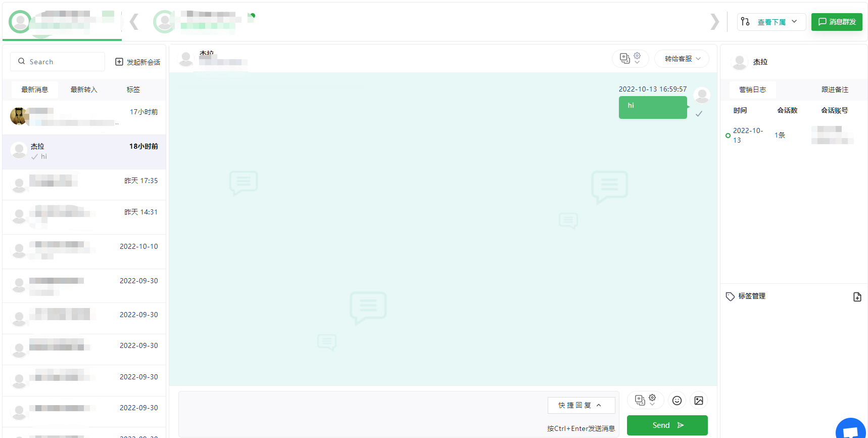This screenshot has width=868, height=438.
Task: Open the 跟进备注 tab
Action: point(835,90)
